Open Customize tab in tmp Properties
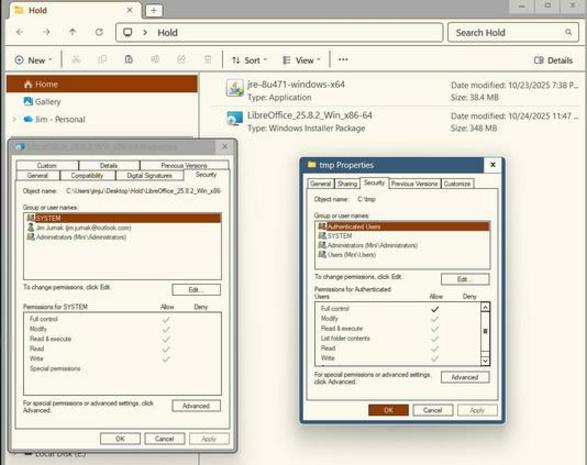 click(x=457, y=184)
